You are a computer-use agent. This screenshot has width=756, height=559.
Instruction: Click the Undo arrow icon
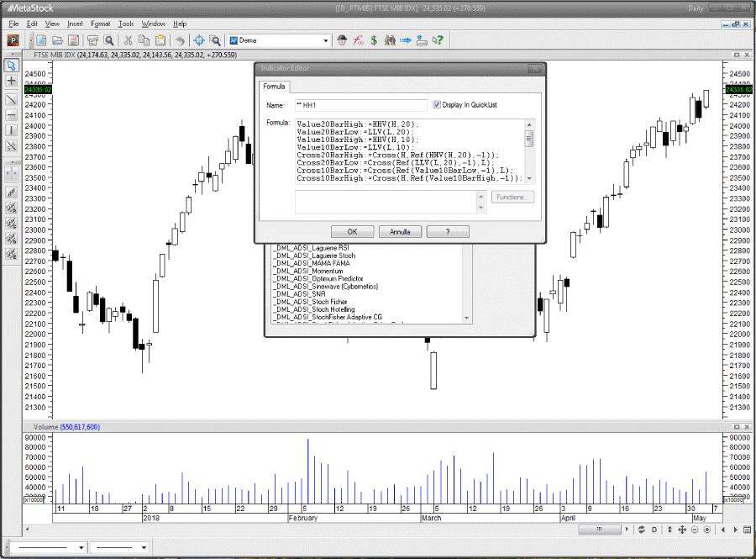pyautogui.click(x=180, y=40)
